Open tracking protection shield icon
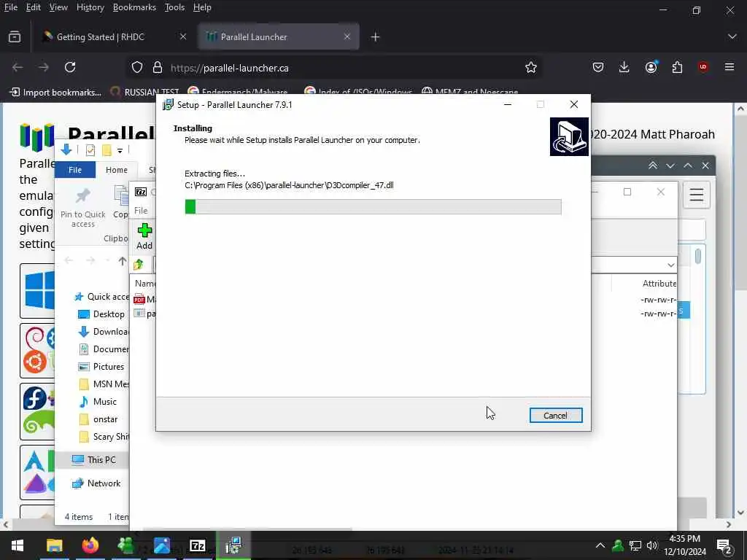 click(137, 68)
